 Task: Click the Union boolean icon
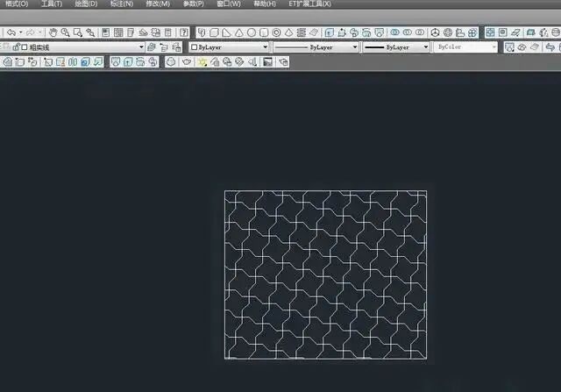pyautogui.click(x=395, y=32)
